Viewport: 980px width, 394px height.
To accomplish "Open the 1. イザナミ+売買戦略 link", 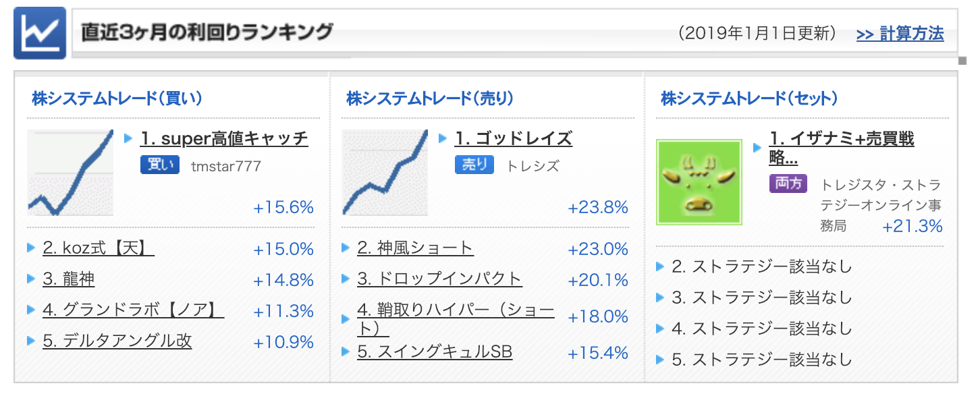I will (x=842, y=148).
